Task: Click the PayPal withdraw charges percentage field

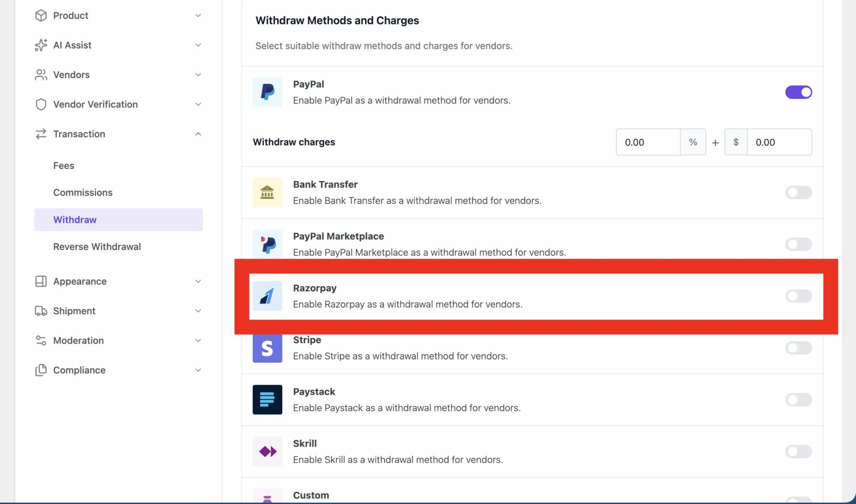Action: tap(648, 142)
